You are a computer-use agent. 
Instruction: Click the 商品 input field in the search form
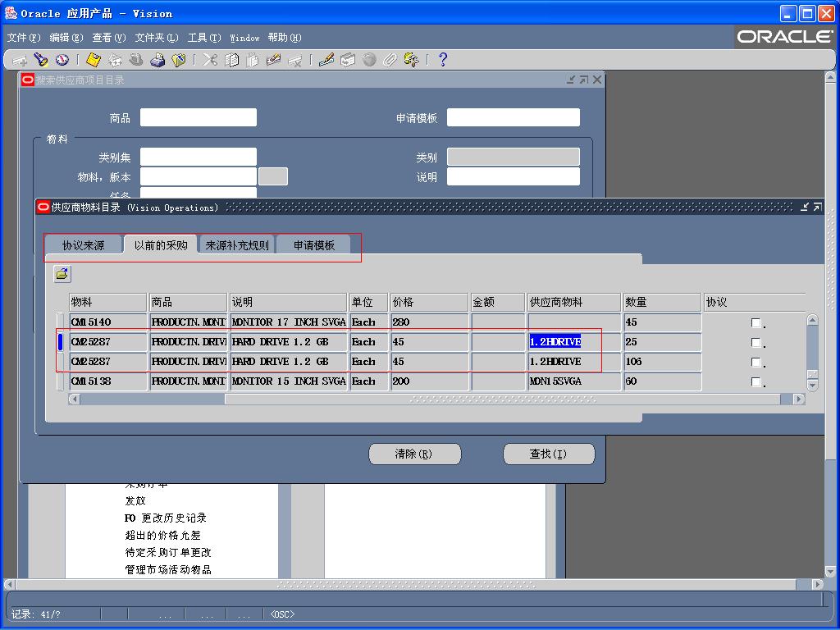199,117
